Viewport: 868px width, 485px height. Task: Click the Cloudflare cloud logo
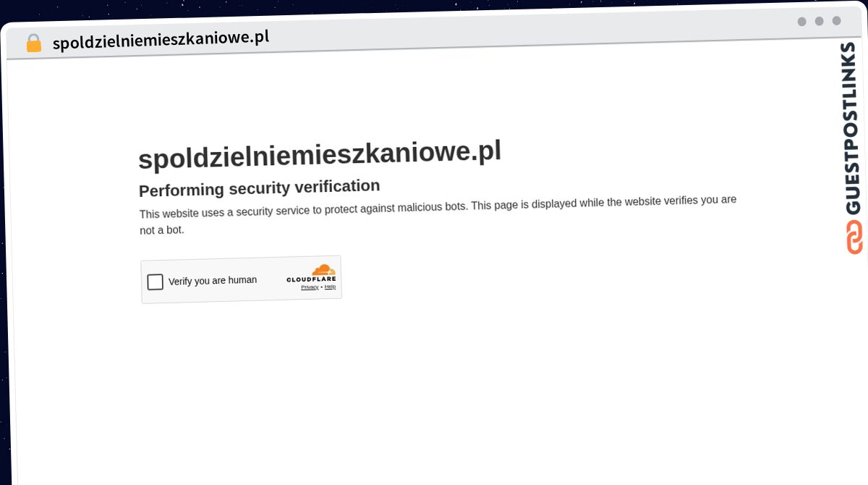[x=323, y=269]
